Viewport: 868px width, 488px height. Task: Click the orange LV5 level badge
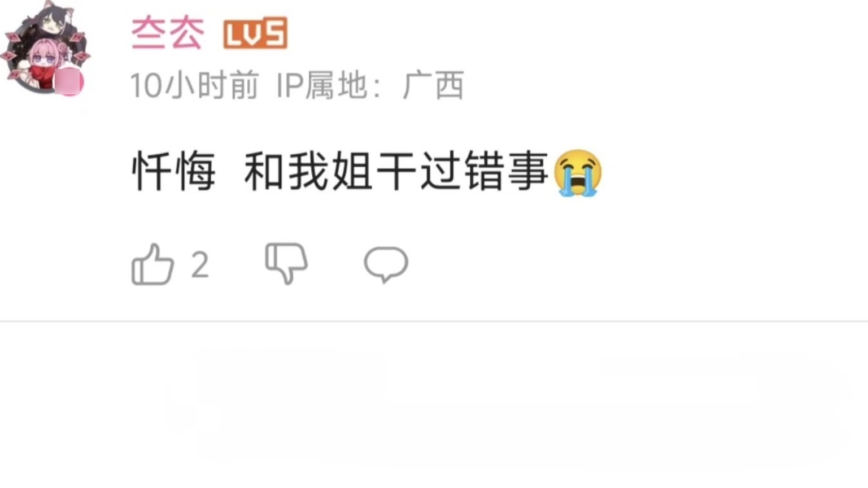pyautogui.click(x=255, y=33)
